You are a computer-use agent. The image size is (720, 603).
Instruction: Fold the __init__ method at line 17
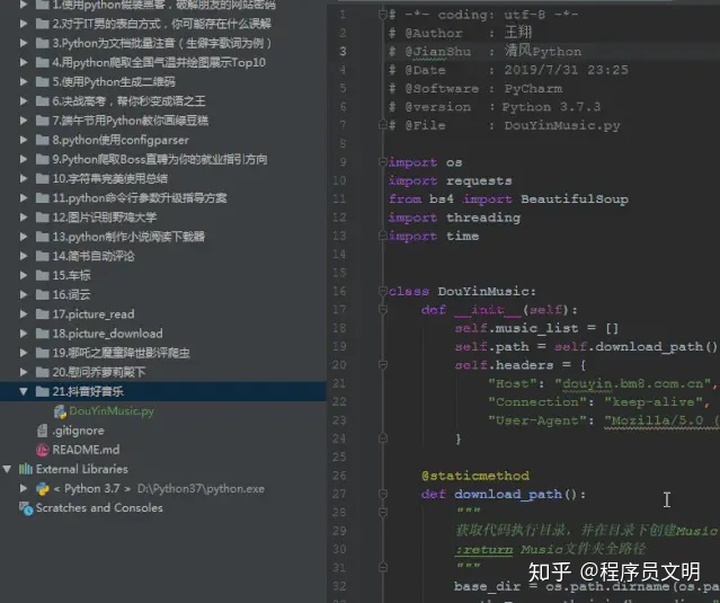pos(382,310)
